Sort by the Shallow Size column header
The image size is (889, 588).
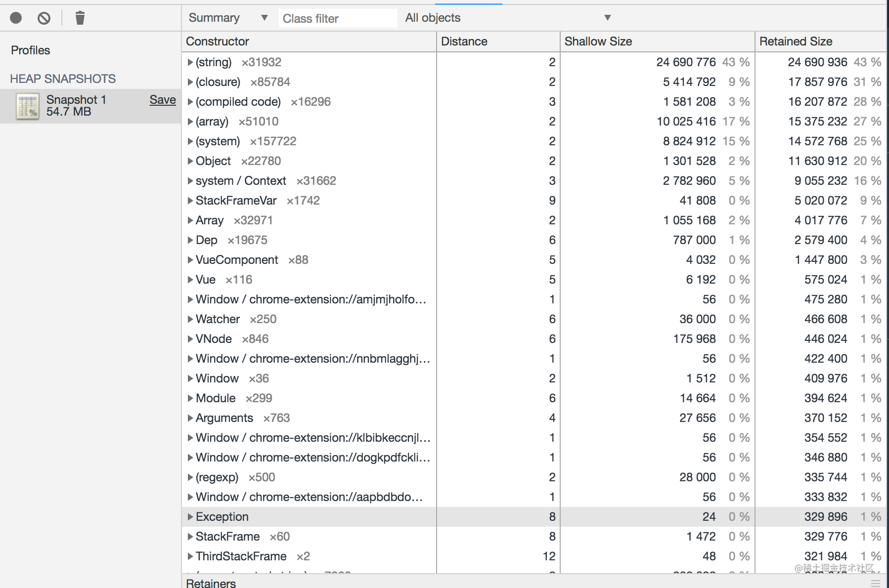(657, 42)
